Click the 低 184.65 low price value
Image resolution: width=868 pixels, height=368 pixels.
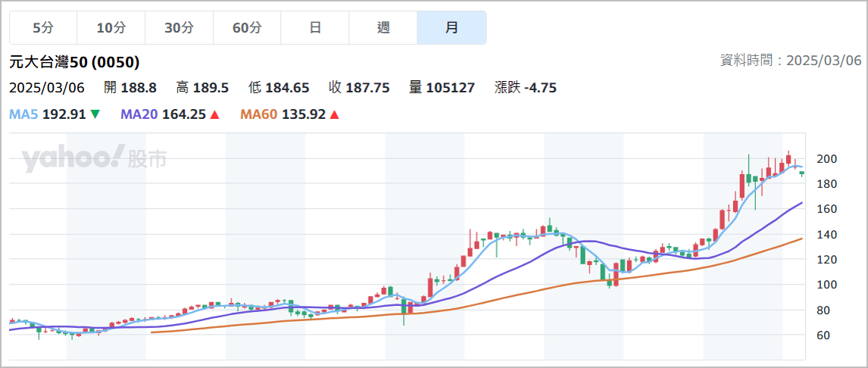(x=279, y=87)
